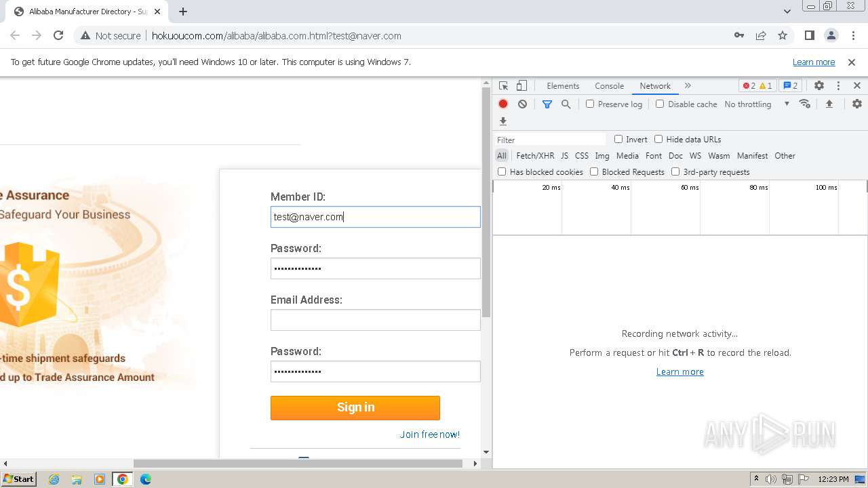The width and height of the screenshot is (868, 488).
Task: Click the Not secure warning icon
Action: point(85,35)
